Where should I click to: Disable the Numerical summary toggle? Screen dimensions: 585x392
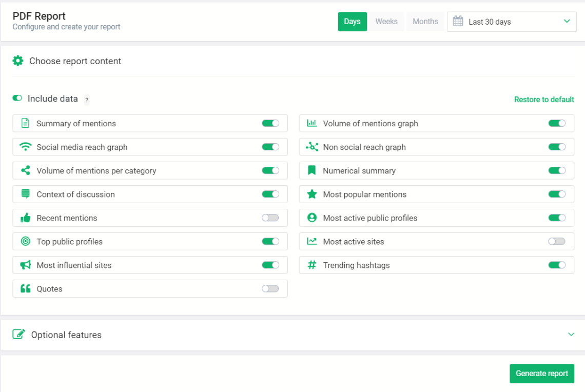[557, 170]
